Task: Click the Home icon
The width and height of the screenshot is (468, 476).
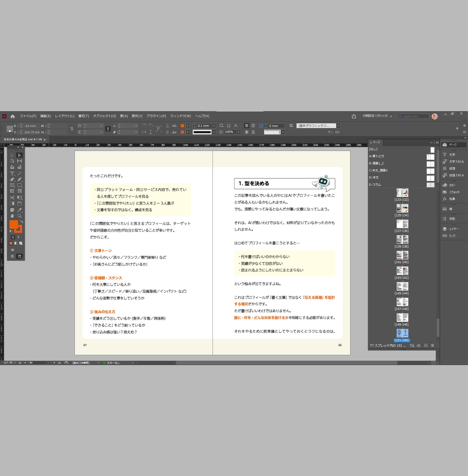Action: [x=13, y=116]
